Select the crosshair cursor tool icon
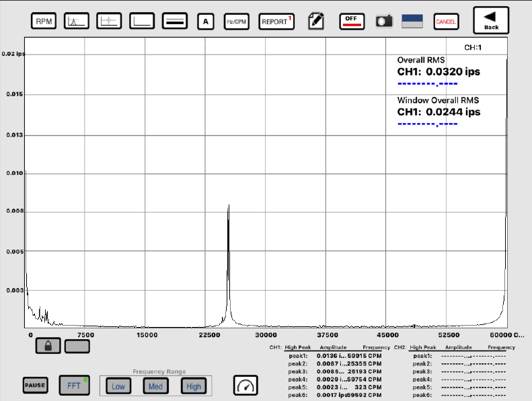 pos(109,21)
